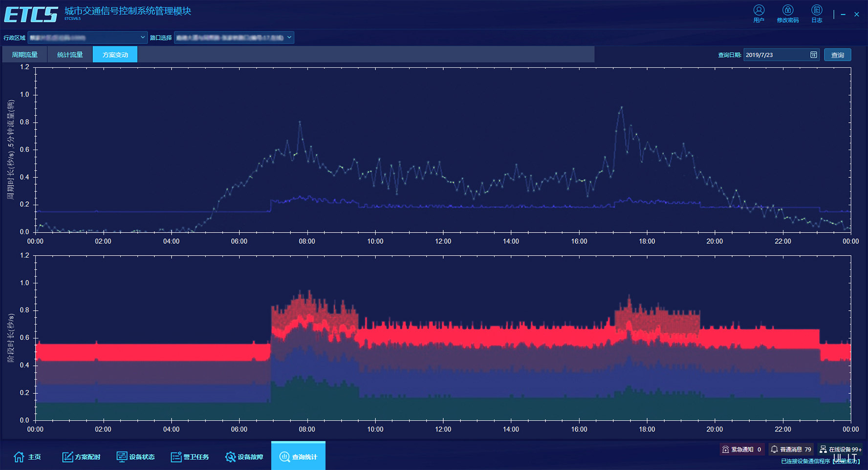Open 方案配时 scheme timing section
Screen dimensions: 868x470
(x=81, y=457)
